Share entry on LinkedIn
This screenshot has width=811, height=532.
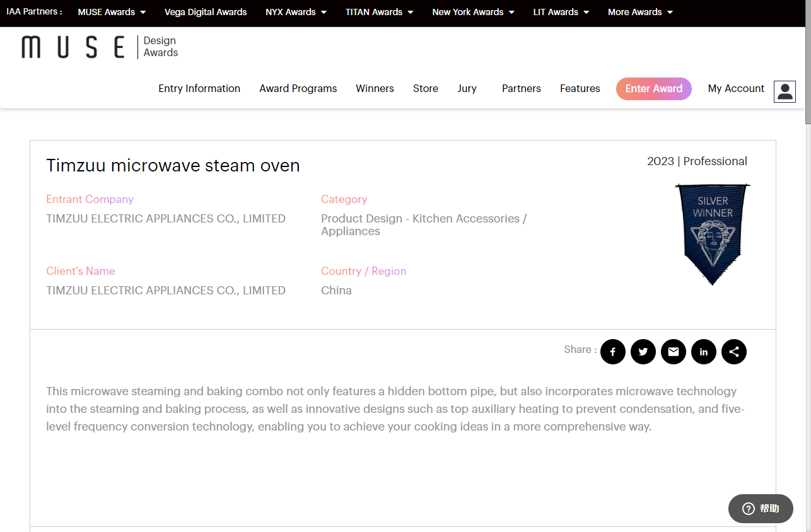703,352
